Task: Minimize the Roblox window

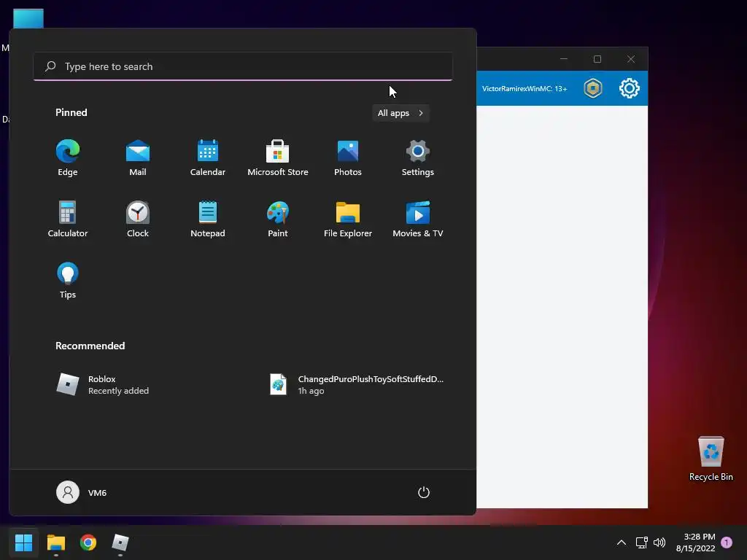Action: (x=564, y=59)
